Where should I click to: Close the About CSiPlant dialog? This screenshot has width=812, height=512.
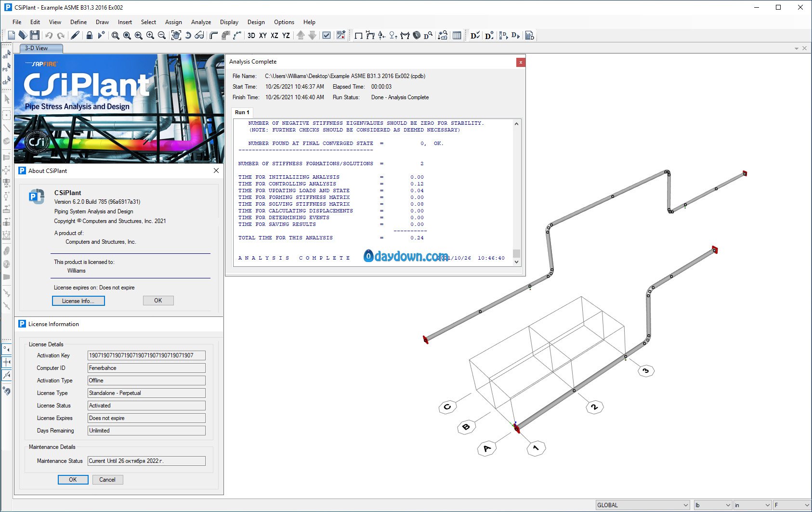216,171
